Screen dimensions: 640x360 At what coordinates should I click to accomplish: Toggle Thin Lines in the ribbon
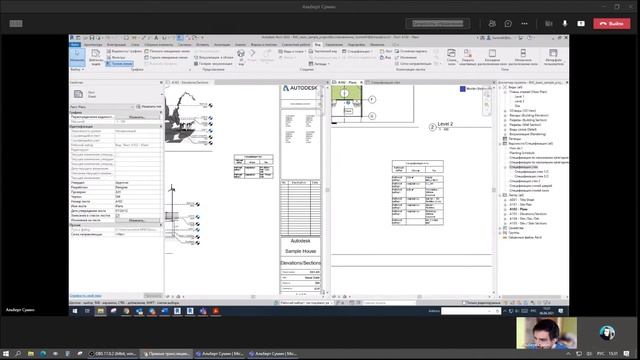click(x=119, y=64)
